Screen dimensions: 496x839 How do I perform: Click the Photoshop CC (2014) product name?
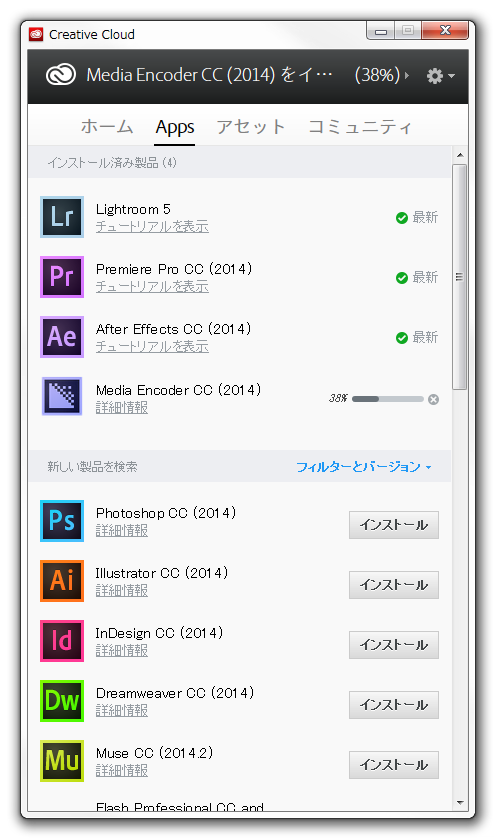166,513
